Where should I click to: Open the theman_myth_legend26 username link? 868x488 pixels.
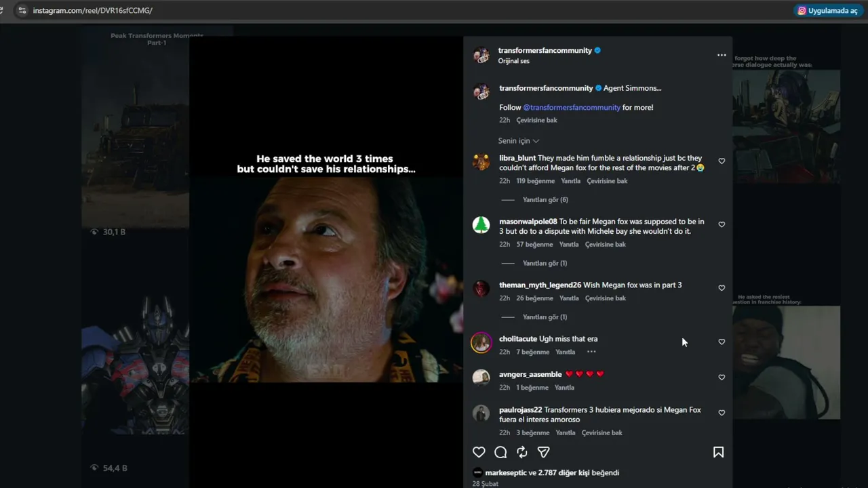pos(540,285)
